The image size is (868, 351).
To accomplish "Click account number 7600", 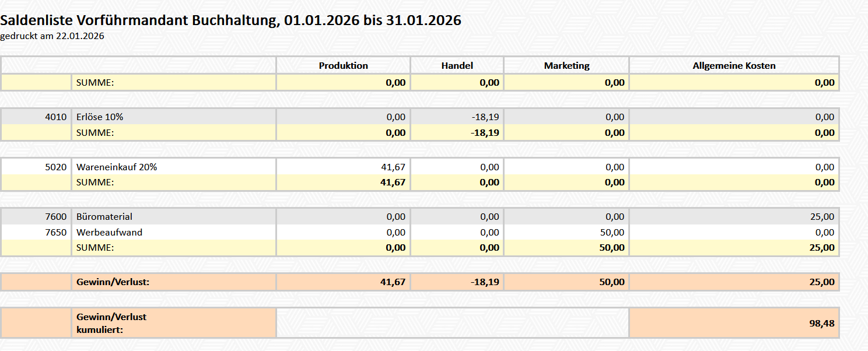I will (56, 216).
